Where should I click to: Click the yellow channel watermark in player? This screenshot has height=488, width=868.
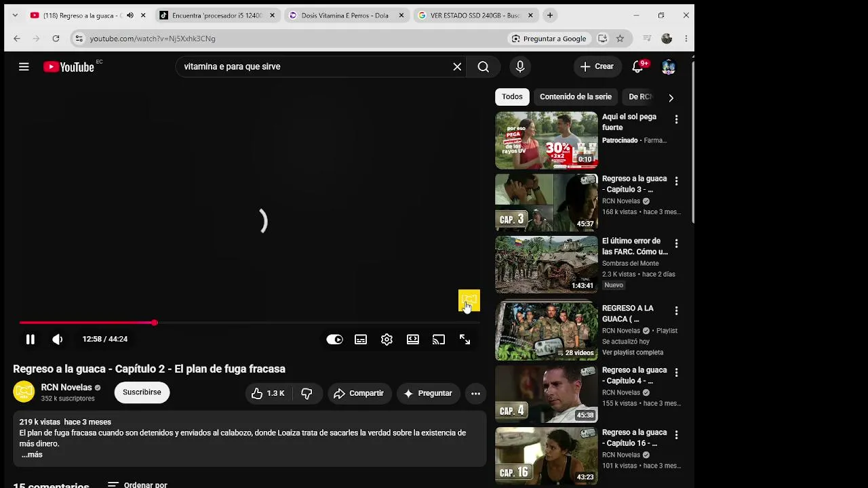(469, 301)
